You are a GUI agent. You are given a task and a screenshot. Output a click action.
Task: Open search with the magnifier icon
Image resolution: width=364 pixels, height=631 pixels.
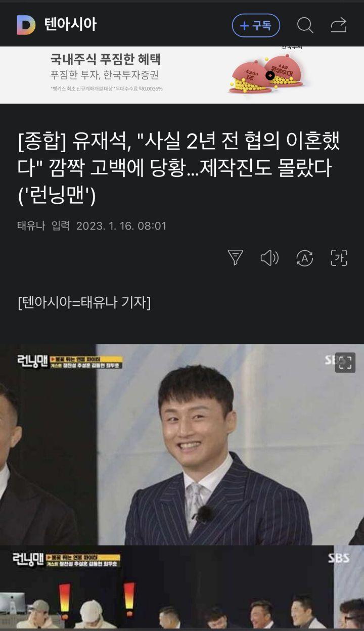pos(305,25)
